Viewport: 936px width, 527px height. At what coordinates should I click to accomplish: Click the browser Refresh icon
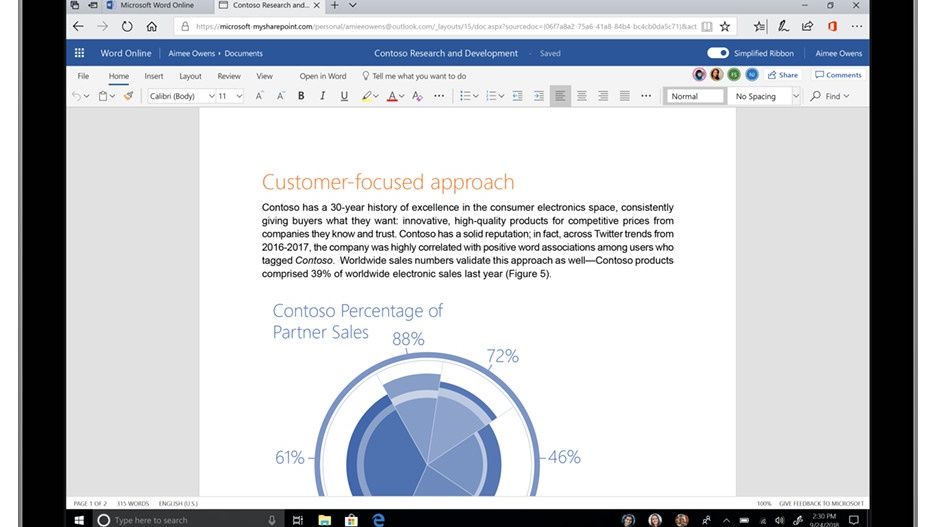click(x=127, y=26)
